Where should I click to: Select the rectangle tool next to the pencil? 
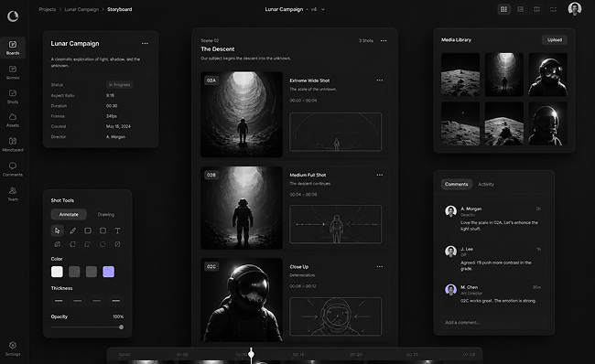point(88,230)
